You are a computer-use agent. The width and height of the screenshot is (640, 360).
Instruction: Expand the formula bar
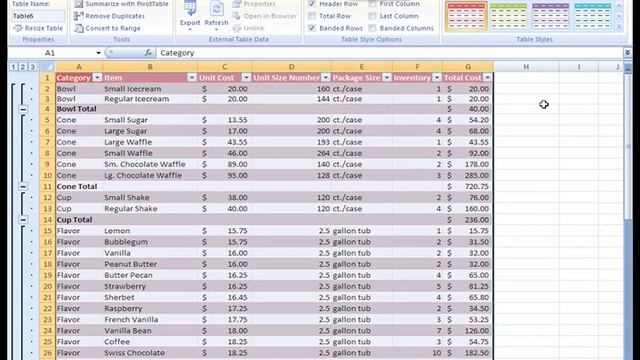pos(627,53)
